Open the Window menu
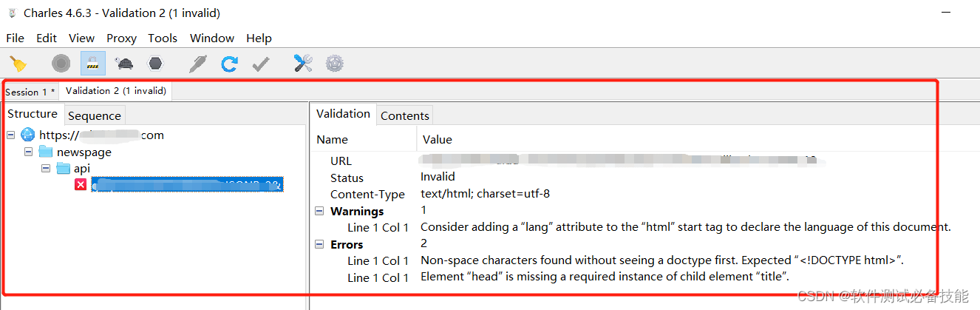This screenshot has width=980, height=310. (x=212, y=38)
